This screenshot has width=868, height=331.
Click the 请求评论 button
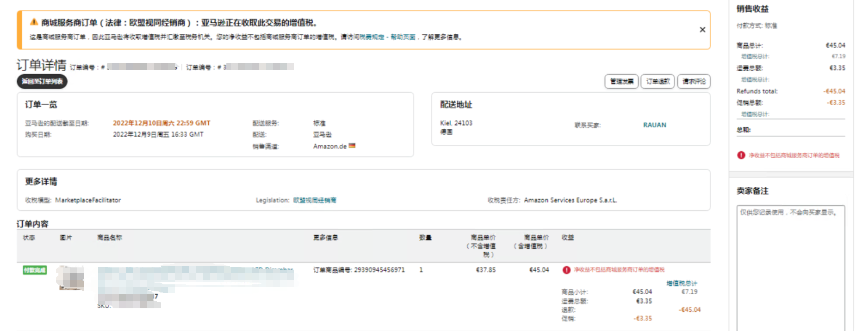pos(694,82)
